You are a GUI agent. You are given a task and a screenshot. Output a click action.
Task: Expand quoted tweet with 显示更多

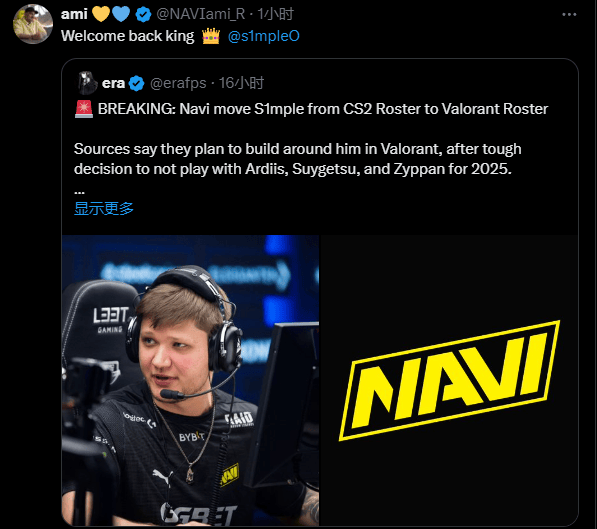(104, 208)
